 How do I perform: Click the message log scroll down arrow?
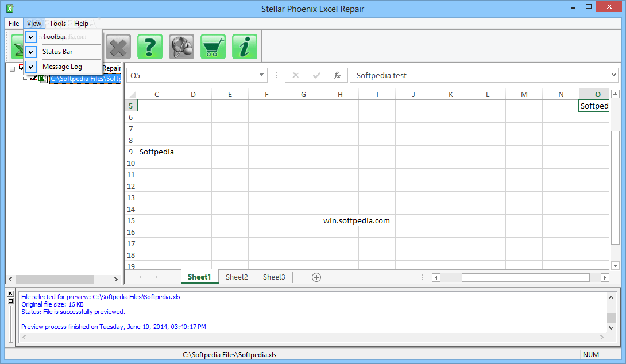[x=611, y=328]
